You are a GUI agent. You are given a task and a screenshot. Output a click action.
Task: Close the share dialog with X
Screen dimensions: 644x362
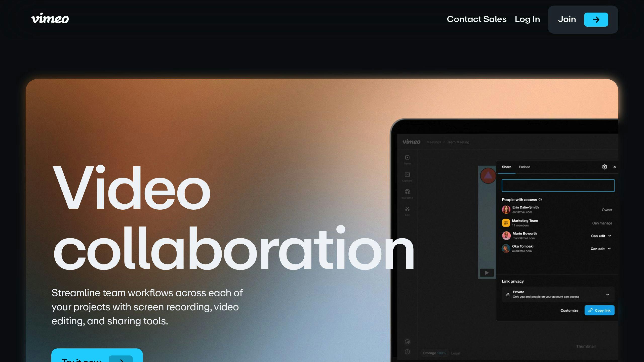615,167
